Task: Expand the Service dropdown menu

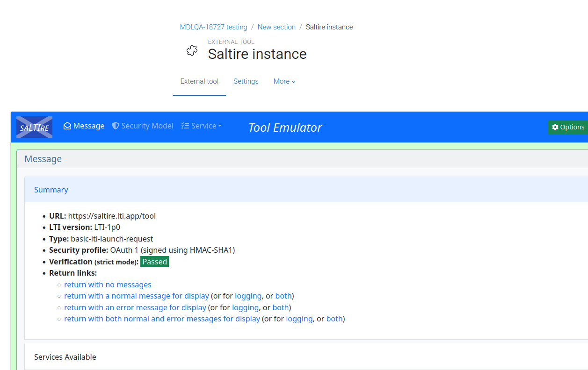Action: (201, 126)
